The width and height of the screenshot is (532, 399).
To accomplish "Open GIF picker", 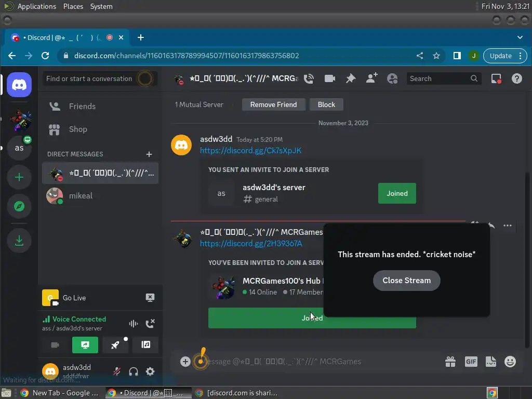I will pos(471,362).
